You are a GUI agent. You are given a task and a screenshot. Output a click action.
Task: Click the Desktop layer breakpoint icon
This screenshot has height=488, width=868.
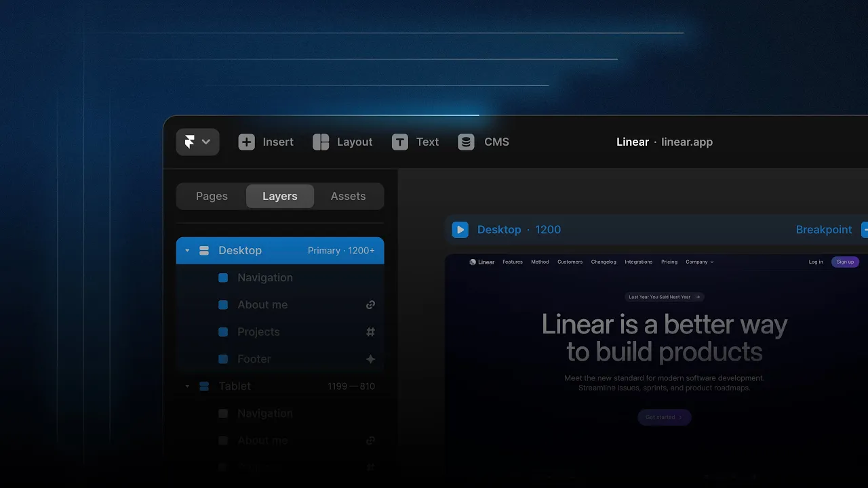204,251
